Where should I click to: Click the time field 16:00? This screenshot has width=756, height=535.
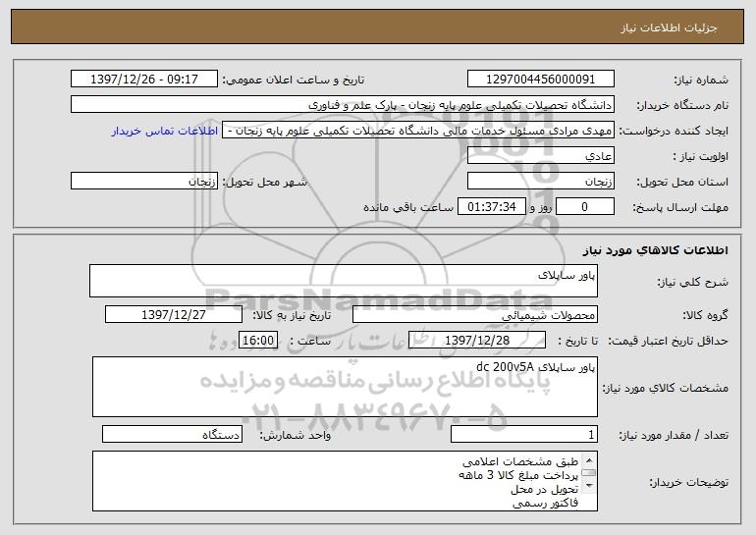coord(258,341)
